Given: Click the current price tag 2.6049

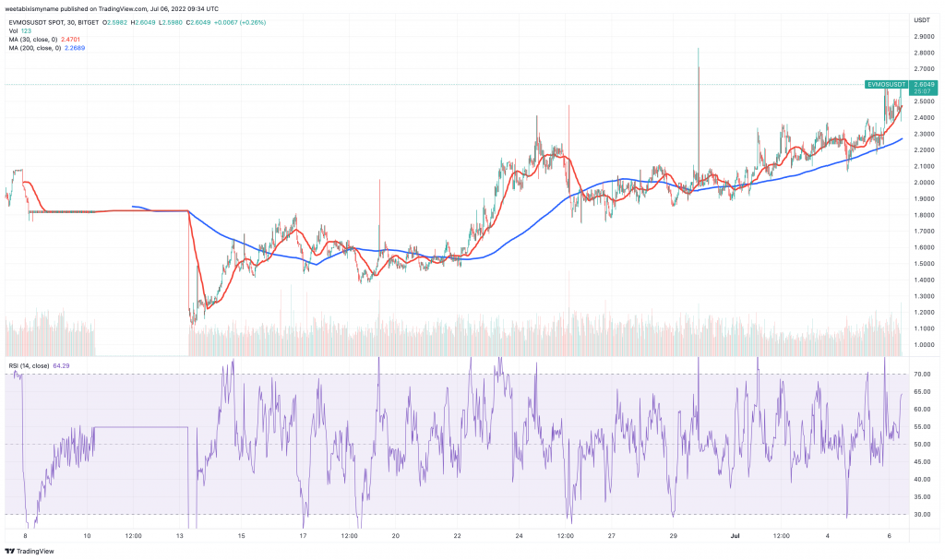Looking at the screenshot, I should (924, 84).
